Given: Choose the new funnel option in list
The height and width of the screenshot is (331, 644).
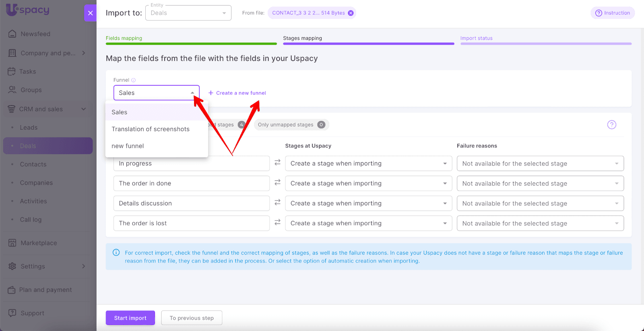Looking at the screenshot, I should (128, 146).
